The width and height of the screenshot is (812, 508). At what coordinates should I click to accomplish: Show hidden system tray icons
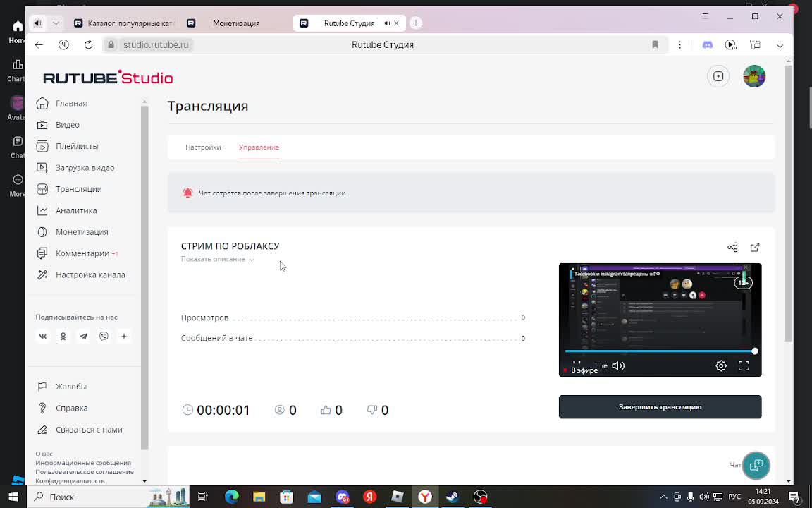pyautogui.click(x=663, y=497)
